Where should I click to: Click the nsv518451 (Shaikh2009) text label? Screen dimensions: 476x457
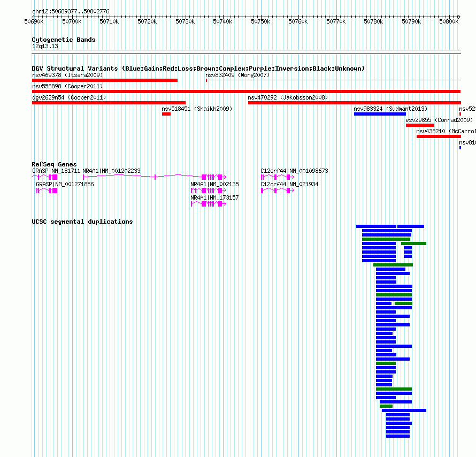[197, 109]
